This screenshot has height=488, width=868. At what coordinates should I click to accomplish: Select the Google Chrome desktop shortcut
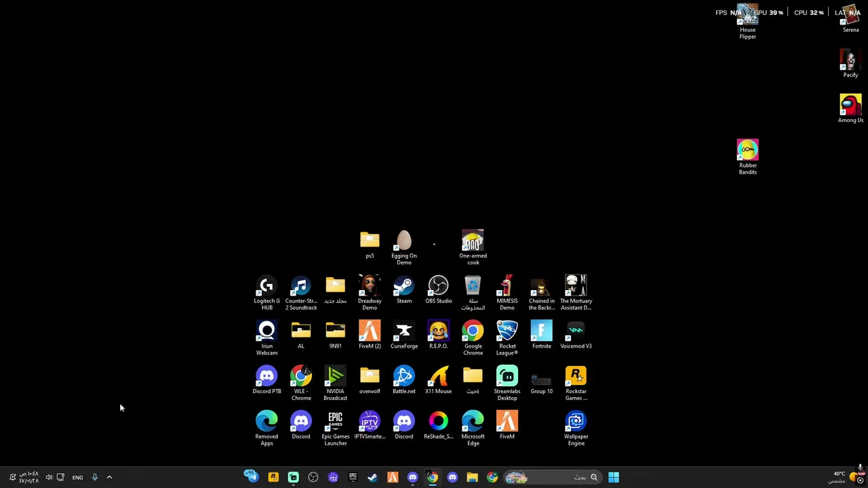[473, 339]
